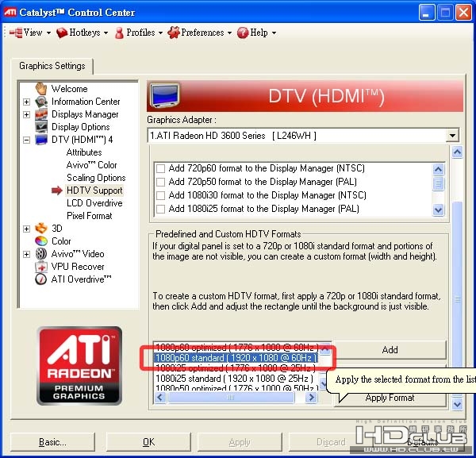Image resolution: width=476 pixels, height=458 pixels.
Task: Expand the Displays Manager tree node
Action: click(x=27, y=114)
